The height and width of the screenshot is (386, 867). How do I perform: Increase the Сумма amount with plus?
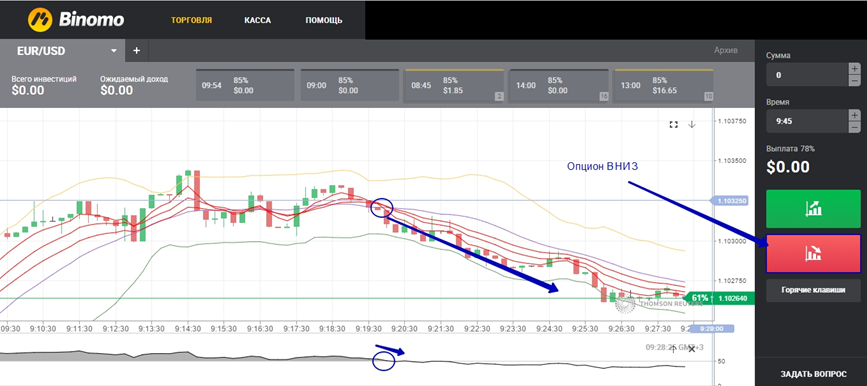point(854,69)
